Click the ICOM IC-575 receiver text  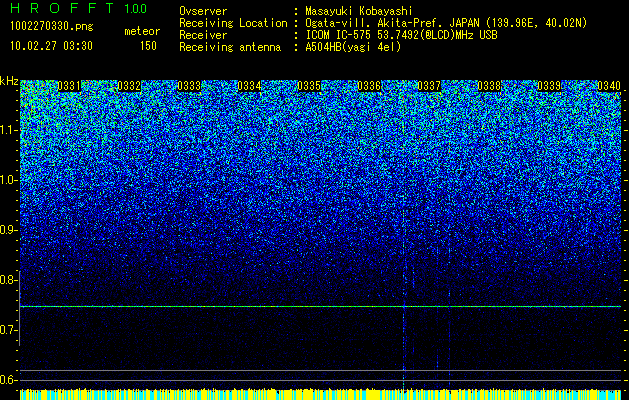(x=401, y=35)
